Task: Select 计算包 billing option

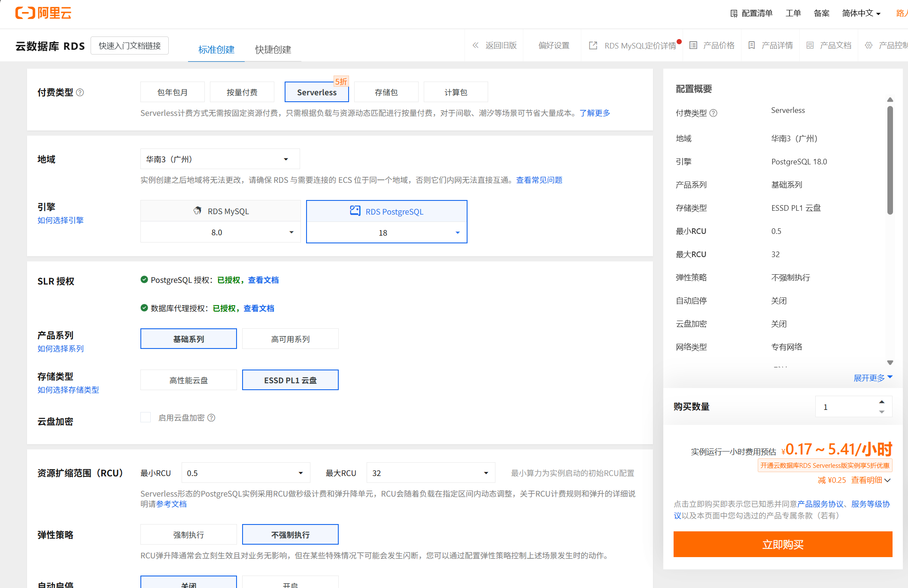Action: 456,92
